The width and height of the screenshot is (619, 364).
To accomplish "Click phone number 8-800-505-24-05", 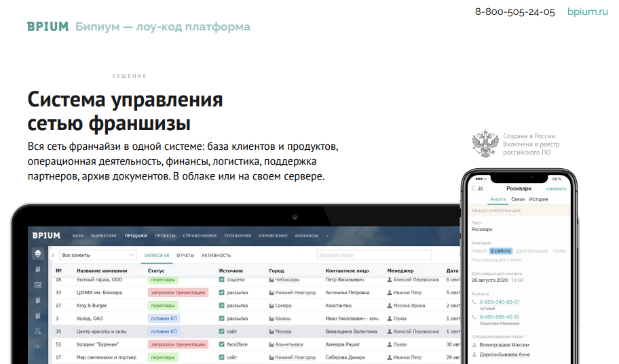I will (x=514, y=12).
